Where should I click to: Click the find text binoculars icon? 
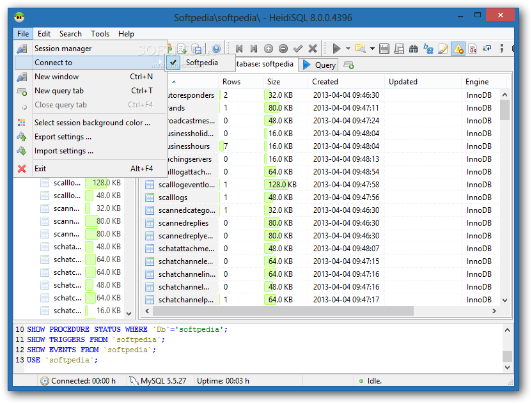[413, 49]
